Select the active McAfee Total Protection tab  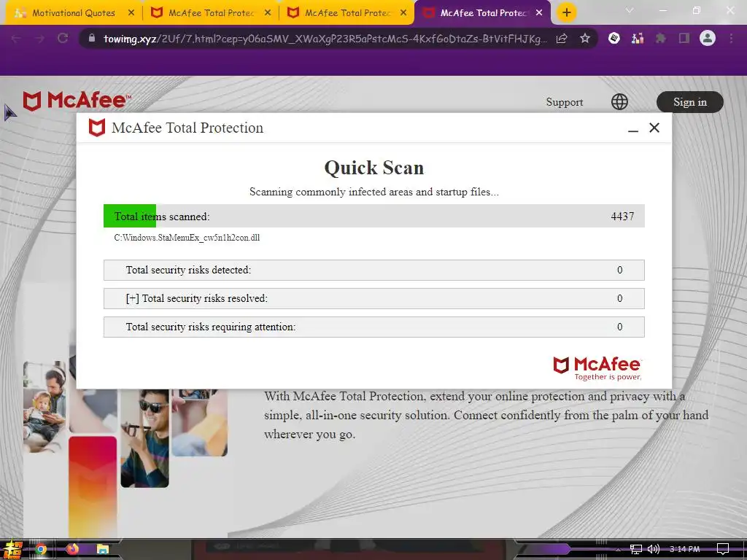482,13
